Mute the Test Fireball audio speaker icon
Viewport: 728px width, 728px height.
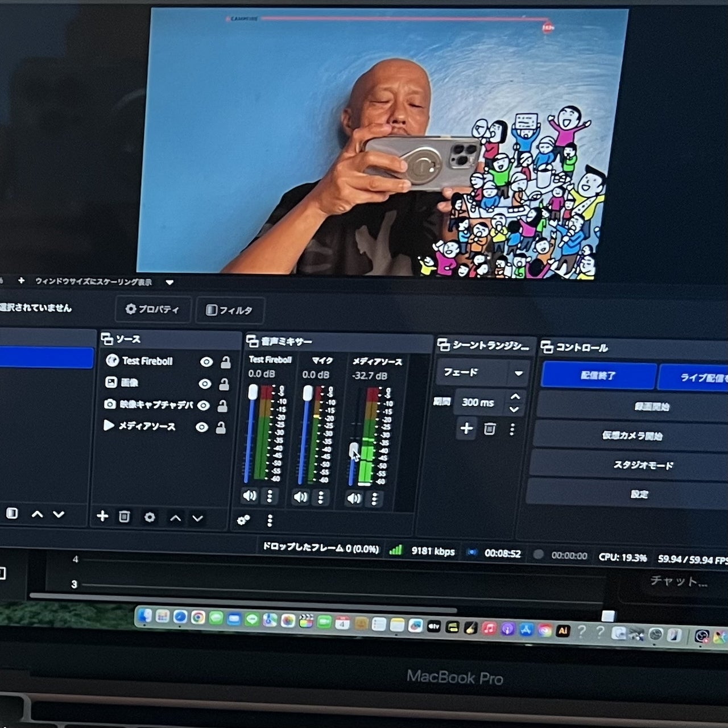pos(250,495)
